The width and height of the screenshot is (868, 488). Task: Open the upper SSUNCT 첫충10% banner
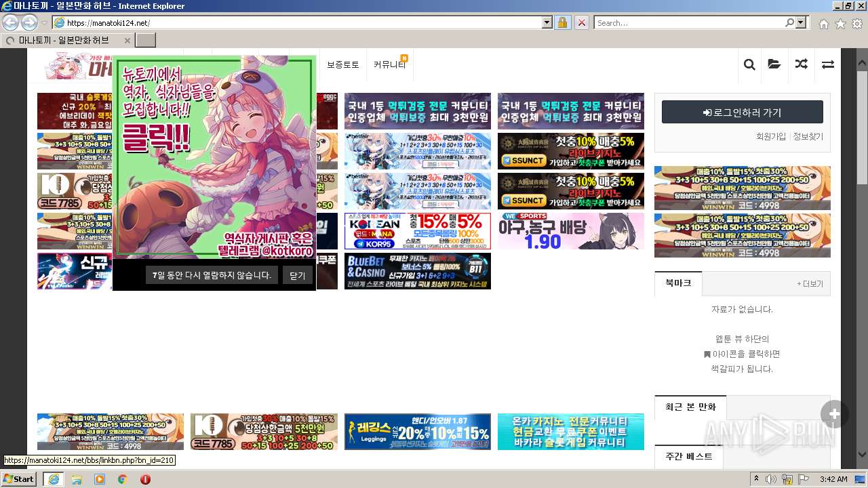571,151
